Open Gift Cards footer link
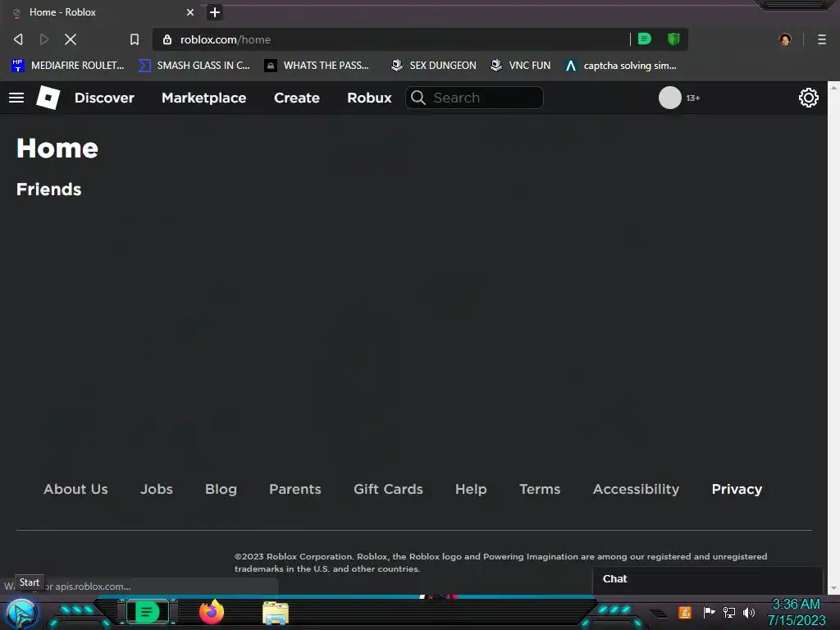The height and width of the screenshot is (630, 840). point(388,489)
